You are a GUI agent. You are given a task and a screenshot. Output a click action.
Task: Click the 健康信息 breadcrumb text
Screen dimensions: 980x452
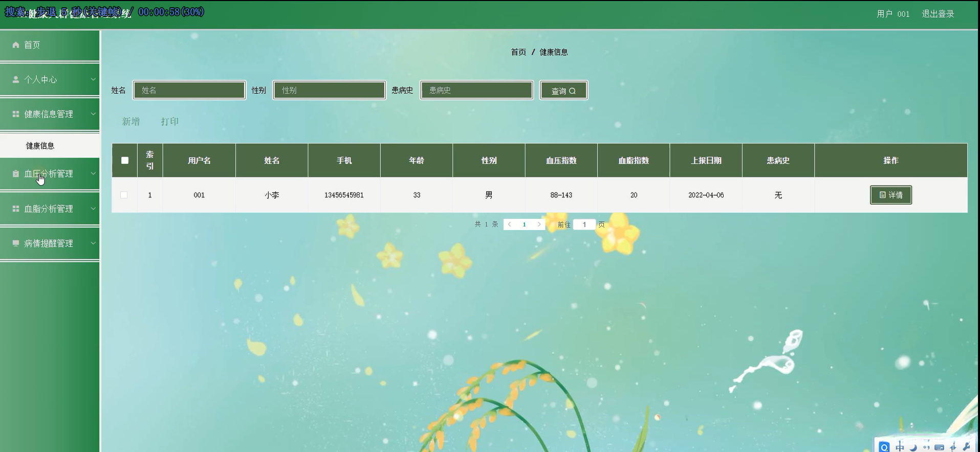tap(554, 52)
